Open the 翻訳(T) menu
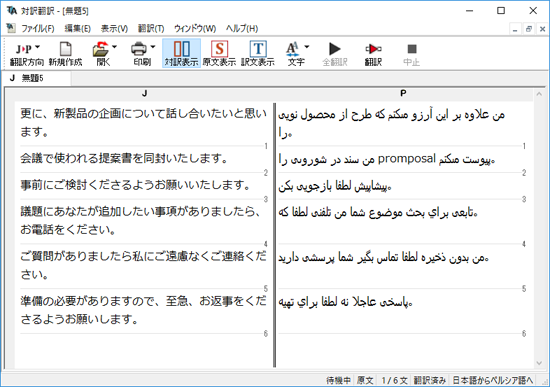 (151, 28)
